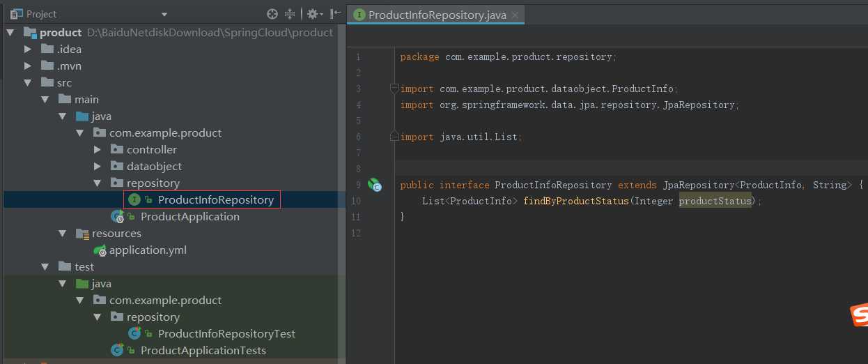Select ProductInfoRepositoryTest class
This screenshot has width=868, height=364.
click(226, 333)
